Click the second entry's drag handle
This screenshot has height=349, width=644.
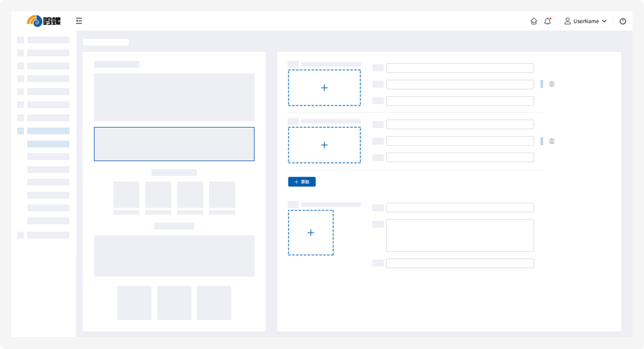pos(542,141)
